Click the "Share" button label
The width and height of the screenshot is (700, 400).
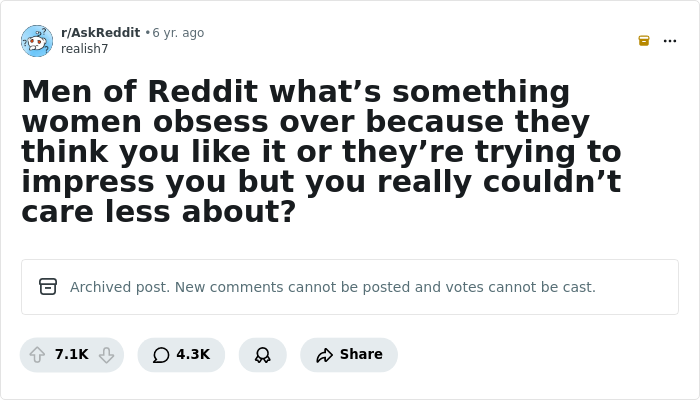(361, 355)
